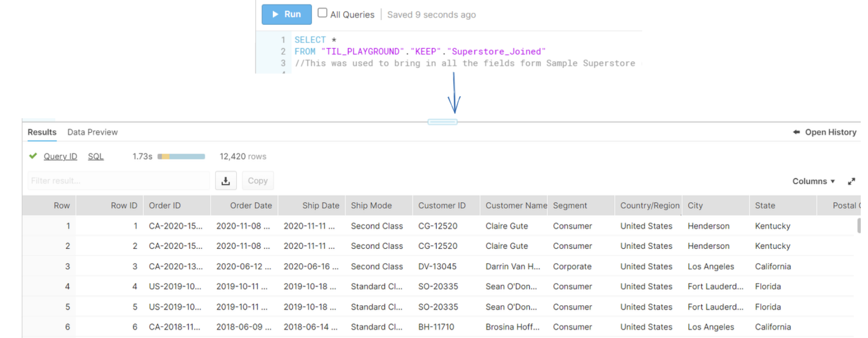The height and width of the screenshot is (338, 868).
Task: Click the Customer Name column header
Action: 516,206
